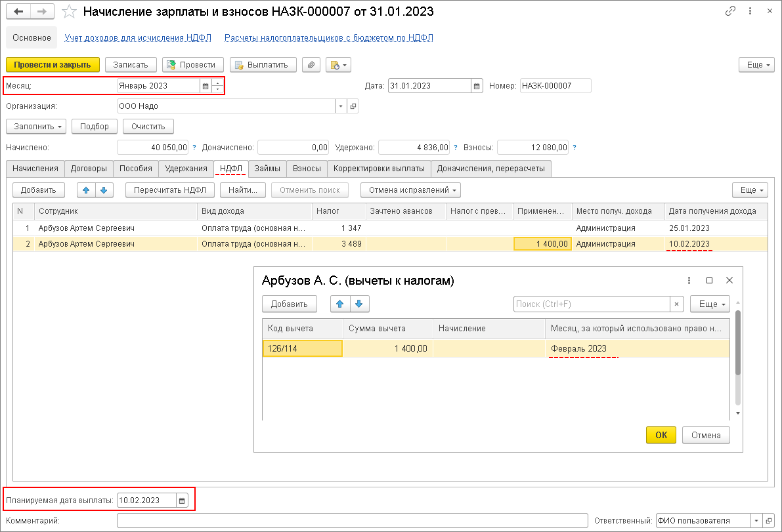This screenshot has width=782, height=532.
Task: Open the top Еще menu
Action: tap(756, 65)
